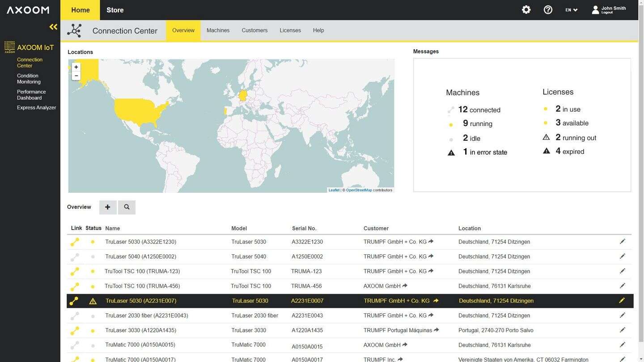This screenshot has height=362, width=644.
Task: Open Condition Monitoring in sidebar
Action: (x=29, y=79)
